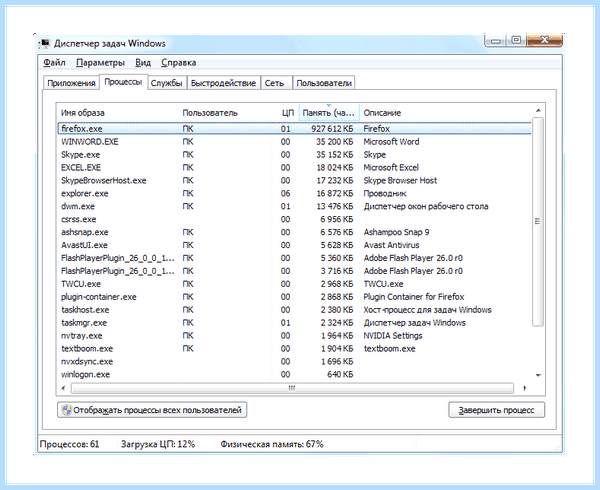Select the firefox.exe process row
Image resolution: width=600 pixels, height=490 pixels.
pyautogui.click(x=295, y=129)
